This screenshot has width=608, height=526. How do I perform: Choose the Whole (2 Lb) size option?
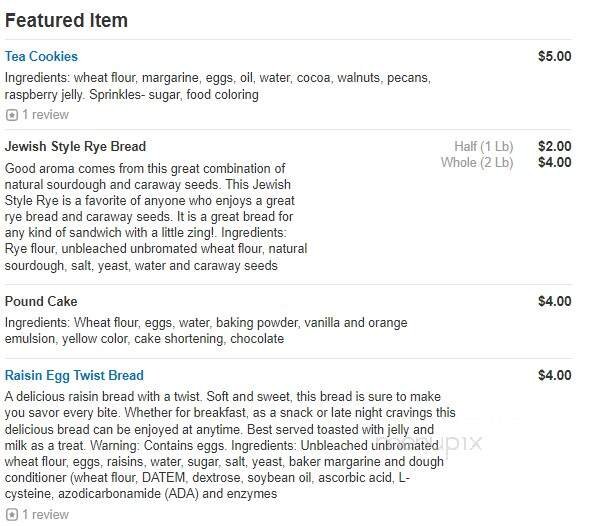477,163
